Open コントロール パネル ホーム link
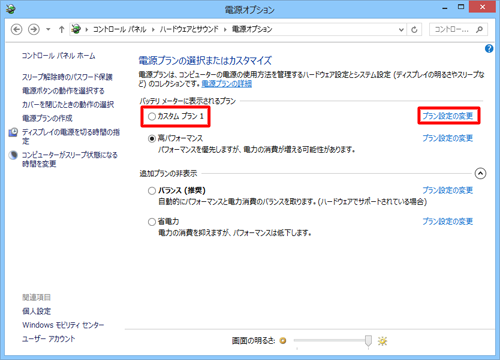 59,56
